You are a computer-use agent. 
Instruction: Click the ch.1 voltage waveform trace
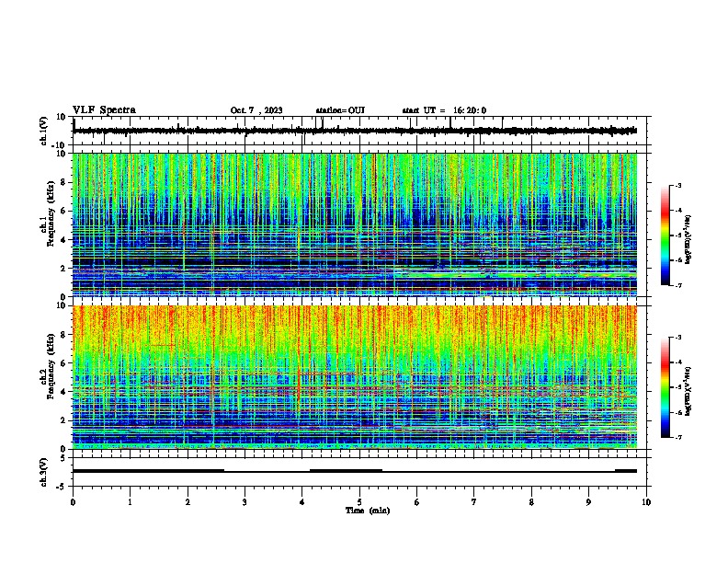(355, 131)
